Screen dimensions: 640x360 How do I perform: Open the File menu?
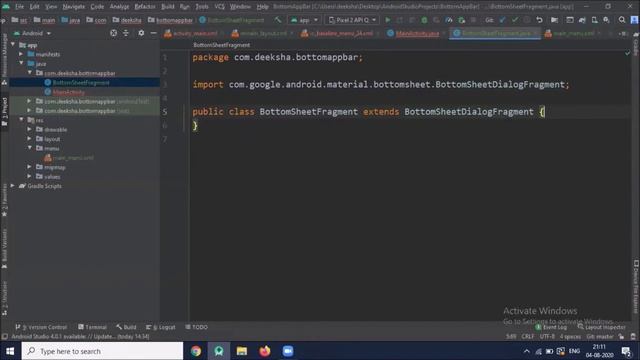point(20,7)
